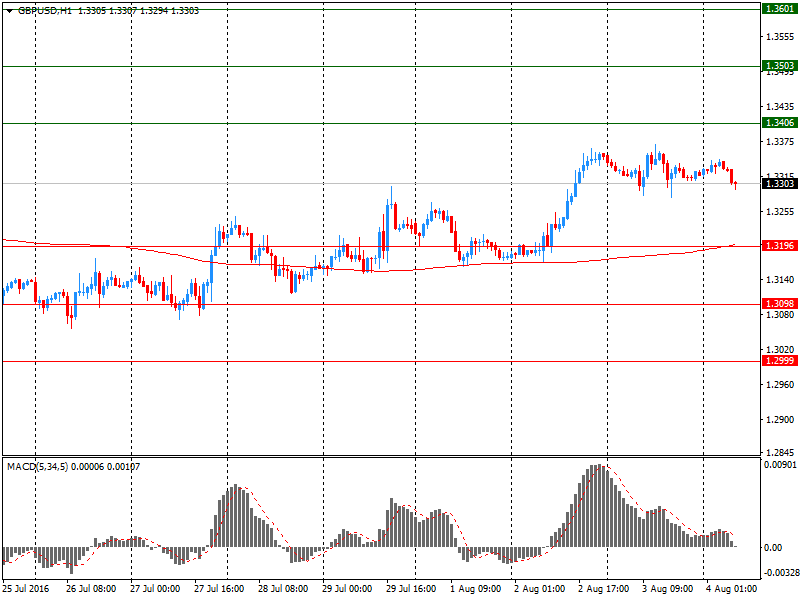Click the 1 Aug 09:00 time label

(476, 588)
